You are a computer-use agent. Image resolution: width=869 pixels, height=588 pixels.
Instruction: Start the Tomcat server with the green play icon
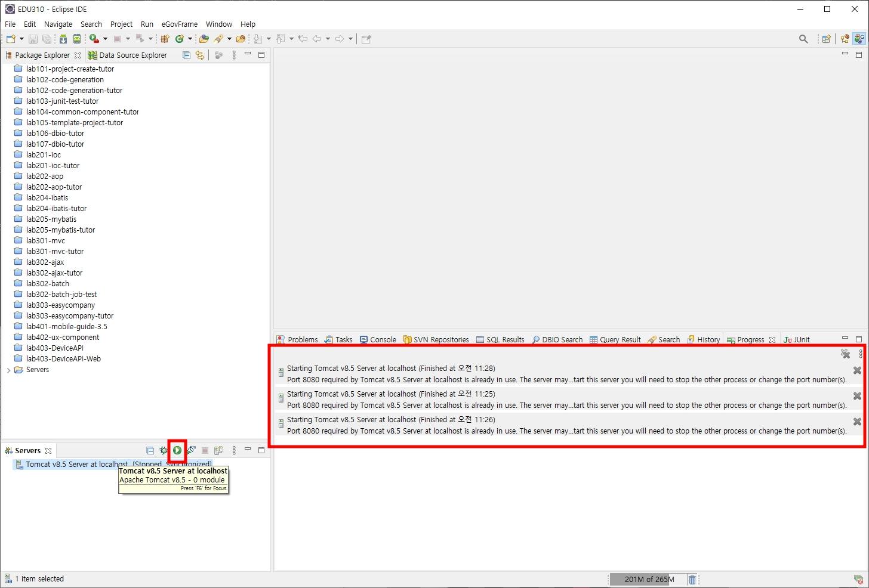coord(177,451)
